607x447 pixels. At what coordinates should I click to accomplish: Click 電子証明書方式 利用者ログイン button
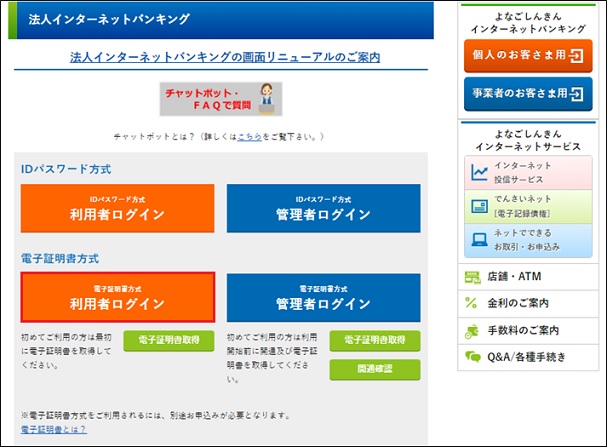click(x=117, y=297)
